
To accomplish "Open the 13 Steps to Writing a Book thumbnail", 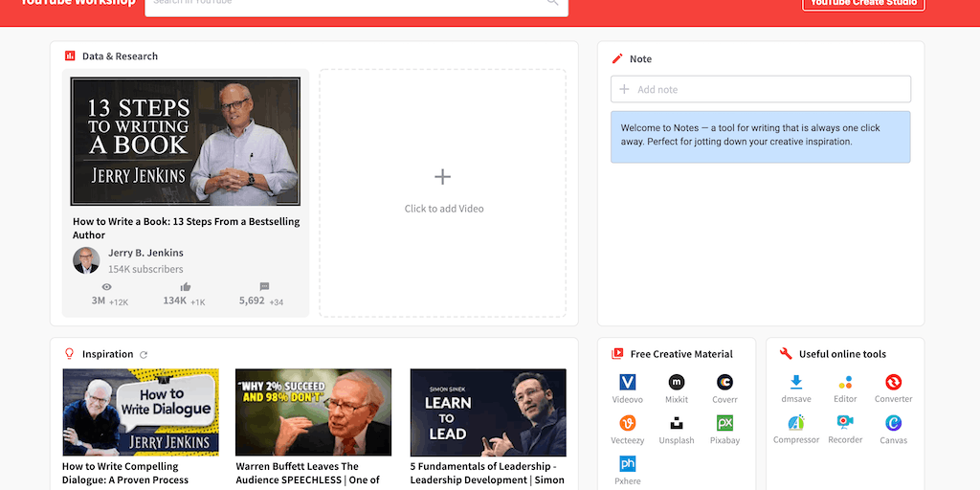I will [186, 142].
